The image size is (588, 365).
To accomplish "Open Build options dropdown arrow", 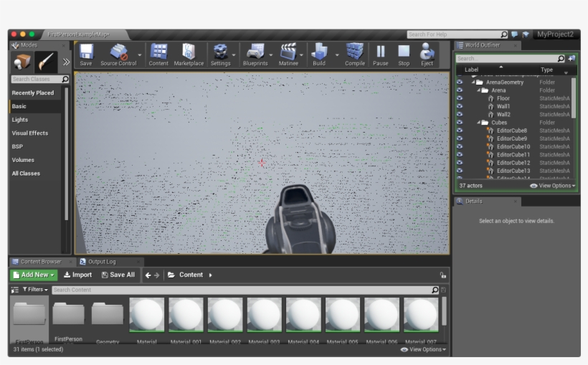I will 337,54.
